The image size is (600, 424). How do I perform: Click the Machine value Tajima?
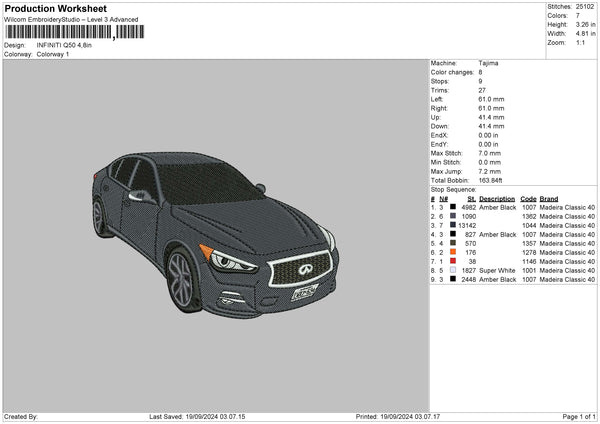[x=488, y=63]
